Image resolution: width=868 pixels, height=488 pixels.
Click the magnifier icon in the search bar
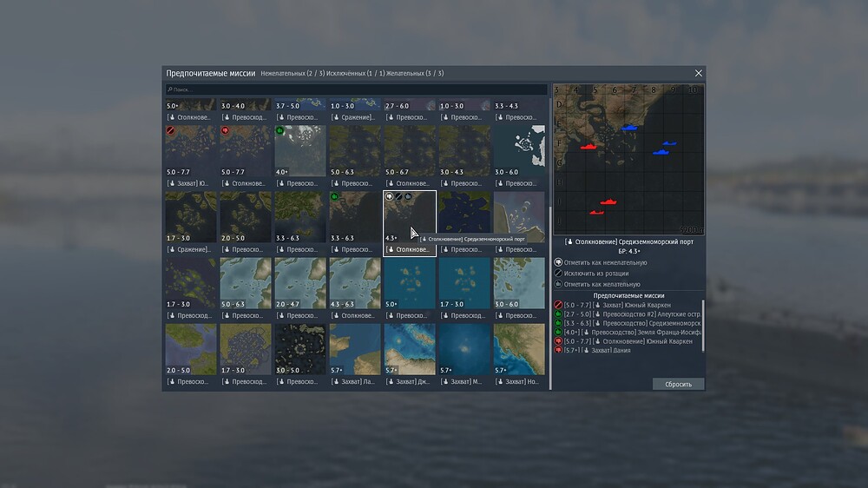click(170, 89)
